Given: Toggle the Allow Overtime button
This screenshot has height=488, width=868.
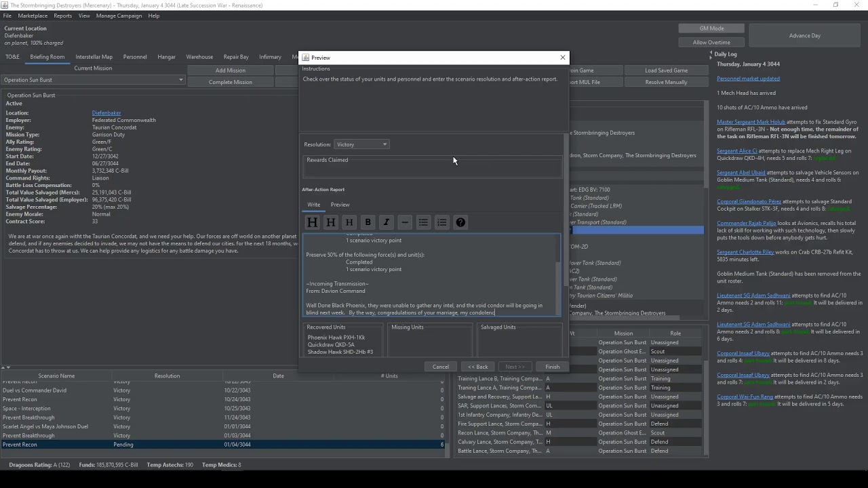Looking at the screenshot, I should pyautogui.click(x=711, y=42).
